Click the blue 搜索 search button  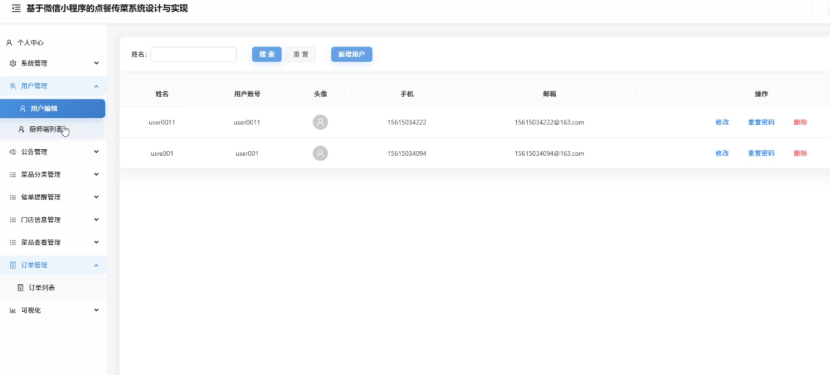267,55
